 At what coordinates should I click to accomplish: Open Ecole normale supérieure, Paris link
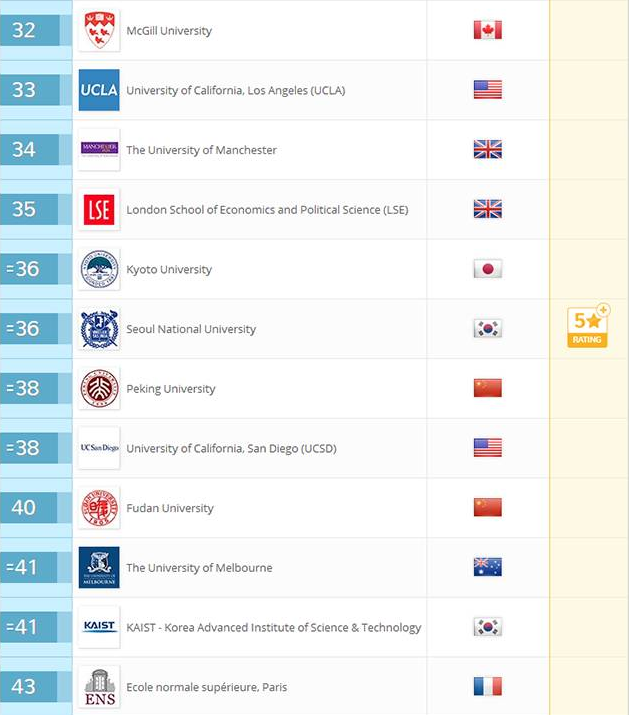pos(207,687)
